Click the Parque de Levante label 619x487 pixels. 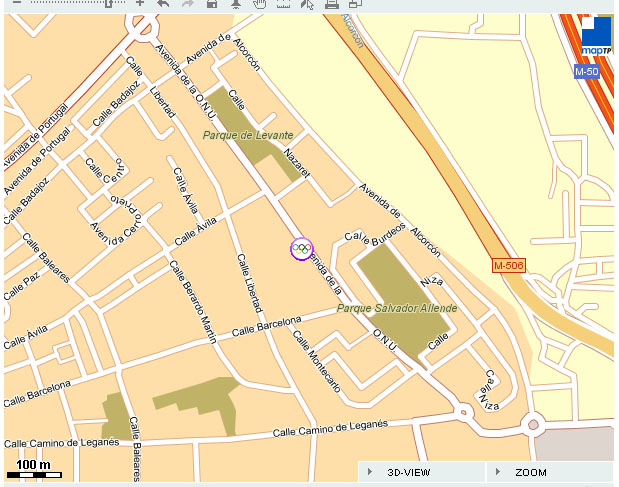[247, 135]
